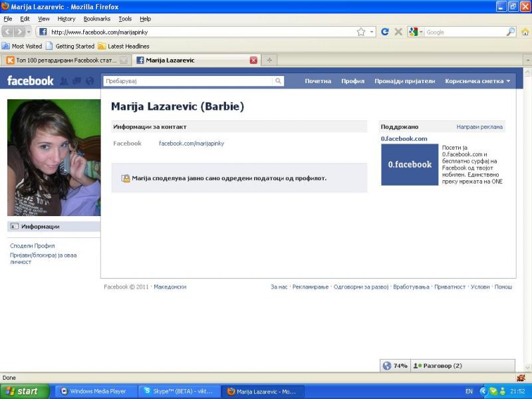Reload the page with the refresh icon
The image size is (532, 399).
click(385, 32)
